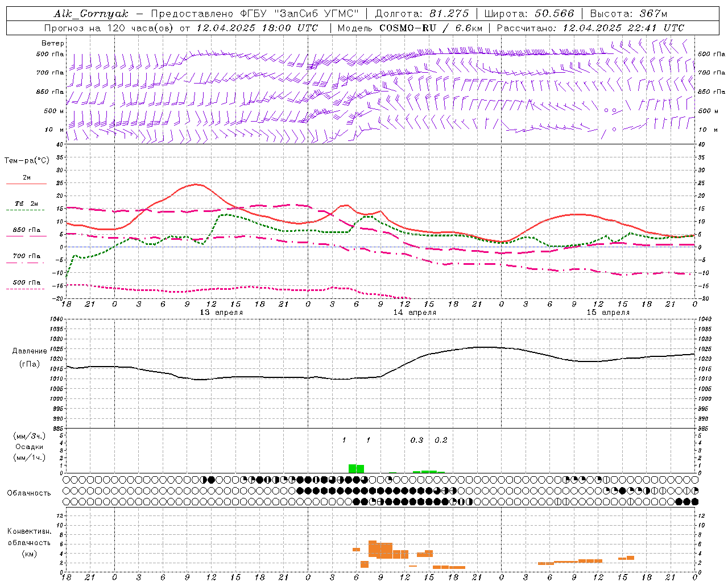Click the Td 2м dew point legend entry
This screenshot has width=728, height=582.
tap(26, 203)
